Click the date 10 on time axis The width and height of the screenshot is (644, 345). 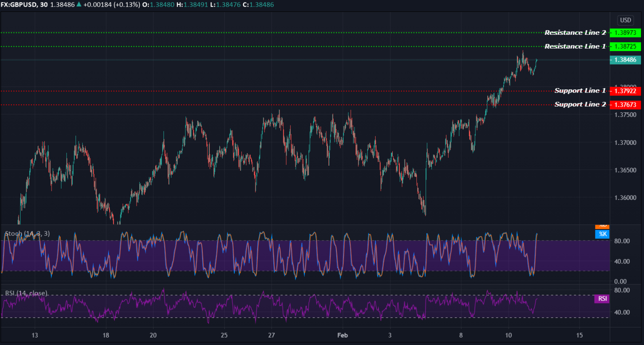[508, 335]
